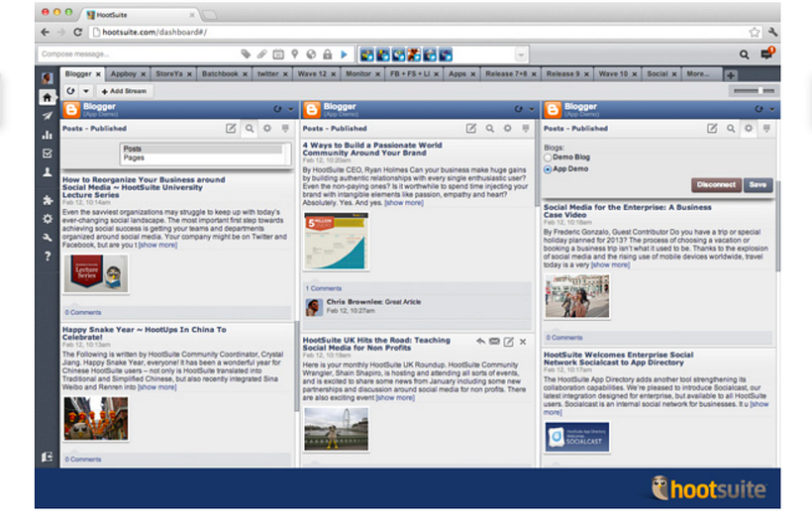
Task: Click show more on Happy Snake Year post
Action: tap(157, 387)
